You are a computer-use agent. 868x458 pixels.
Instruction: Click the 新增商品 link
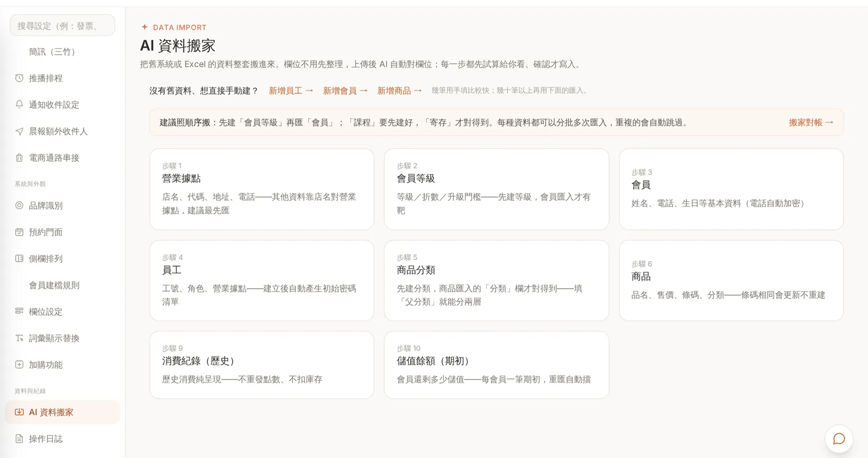(399, 91)
